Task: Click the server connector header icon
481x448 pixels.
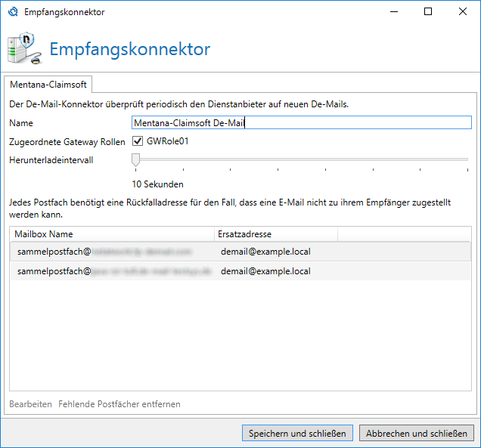Action: pos(24,48)
